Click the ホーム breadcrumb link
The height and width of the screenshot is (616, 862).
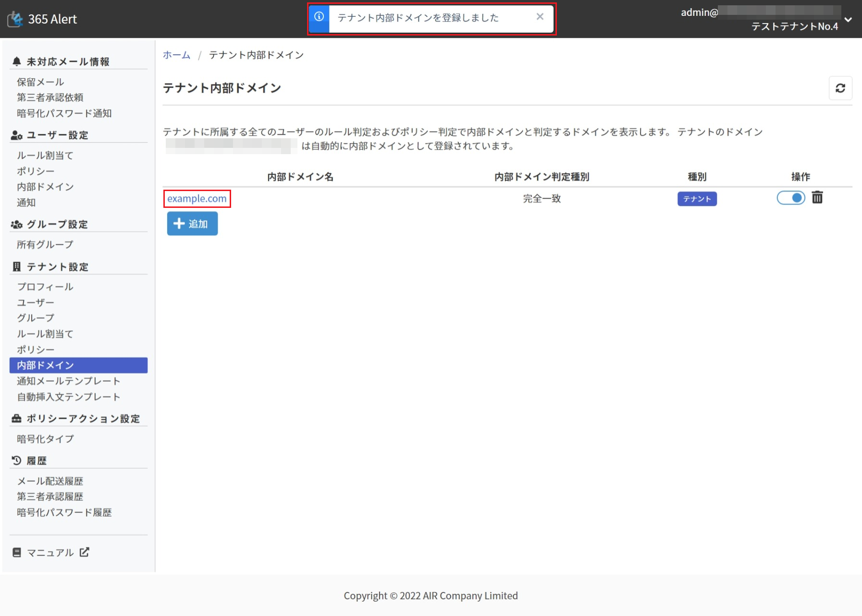tap(176, 55)
